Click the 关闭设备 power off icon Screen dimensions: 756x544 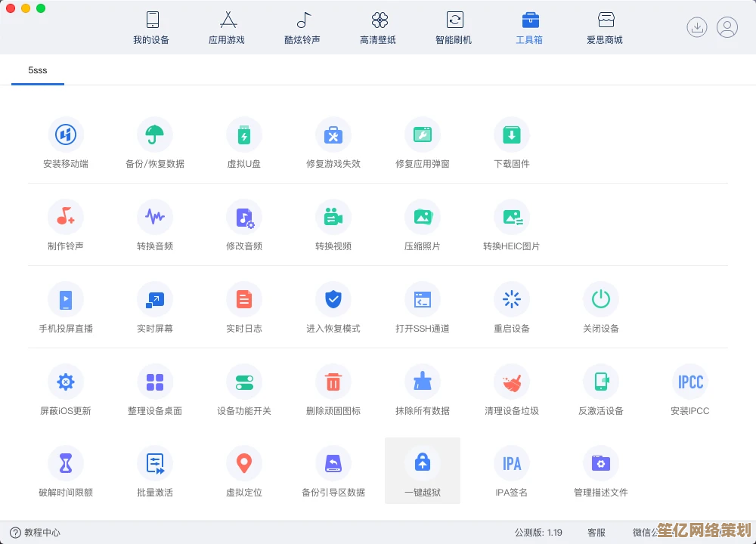pos(601,300)
